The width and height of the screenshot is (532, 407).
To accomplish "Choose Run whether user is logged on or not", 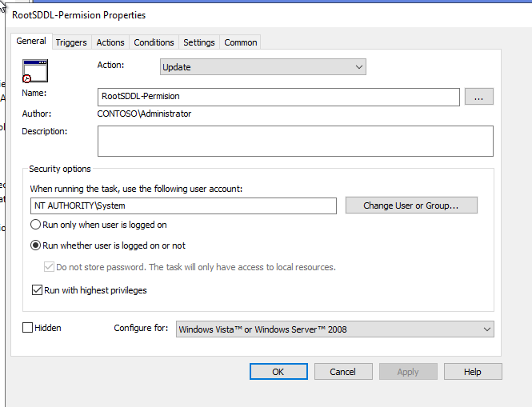I will pos(36,245).
